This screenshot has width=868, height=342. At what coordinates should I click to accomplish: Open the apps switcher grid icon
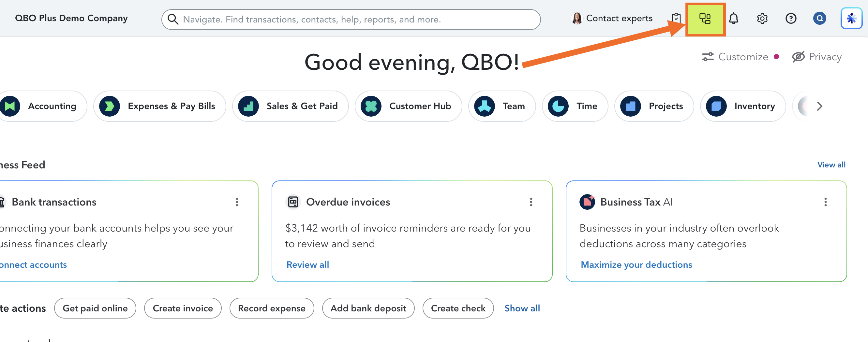pyautogui.click(x=705, y=19)
